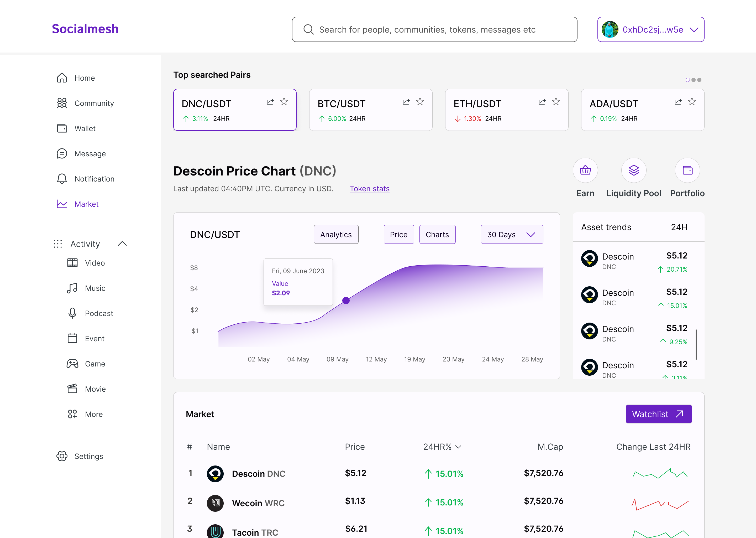Select the Analytics tab
This screenshot has height=538, width=756.
(336, 235)
